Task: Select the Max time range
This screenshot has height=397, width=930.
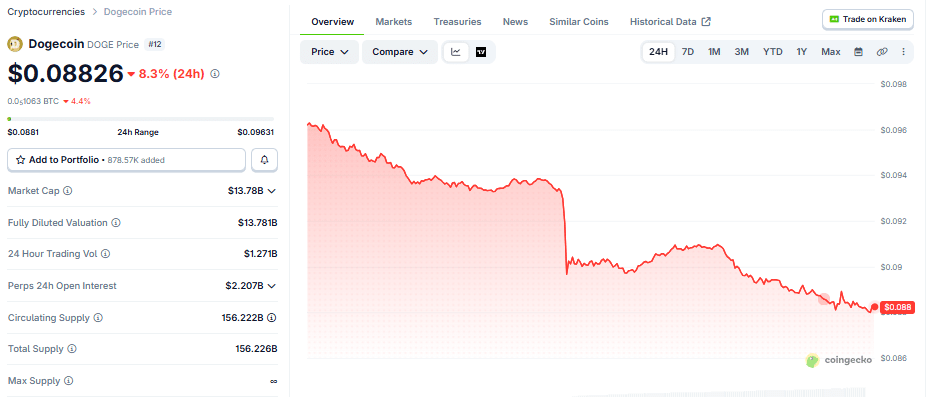Action: coord(831,52)
